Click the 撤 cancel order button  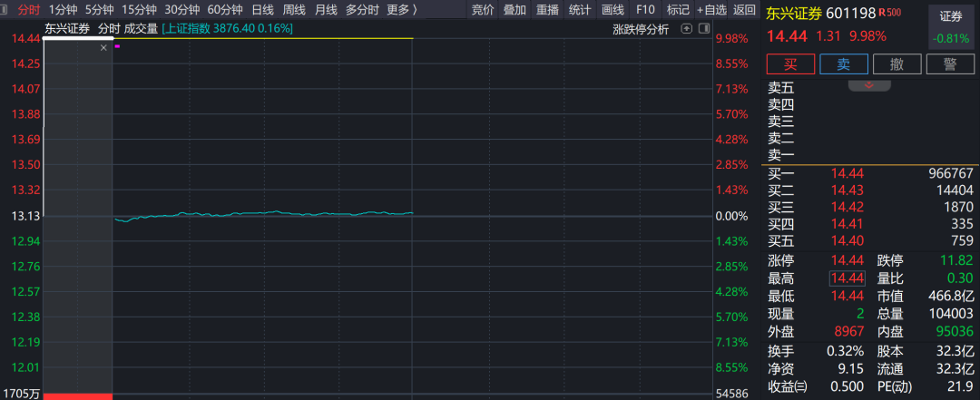[x=897, y=63]
